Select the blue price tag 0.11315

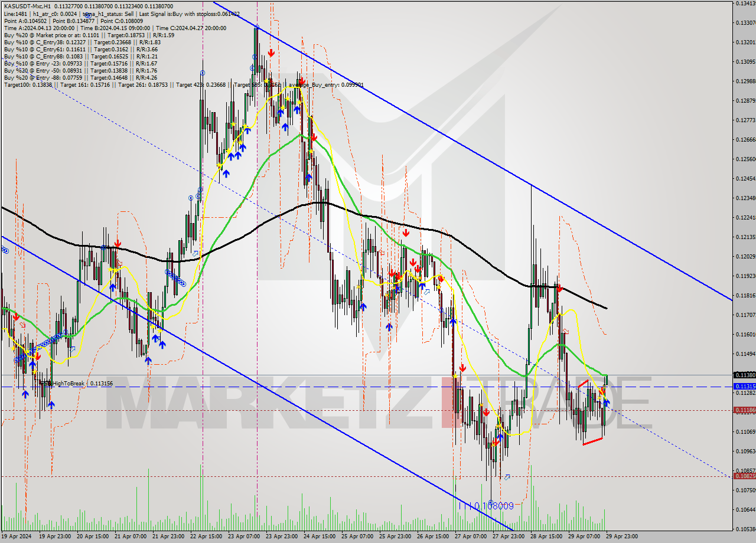[744, 386]
